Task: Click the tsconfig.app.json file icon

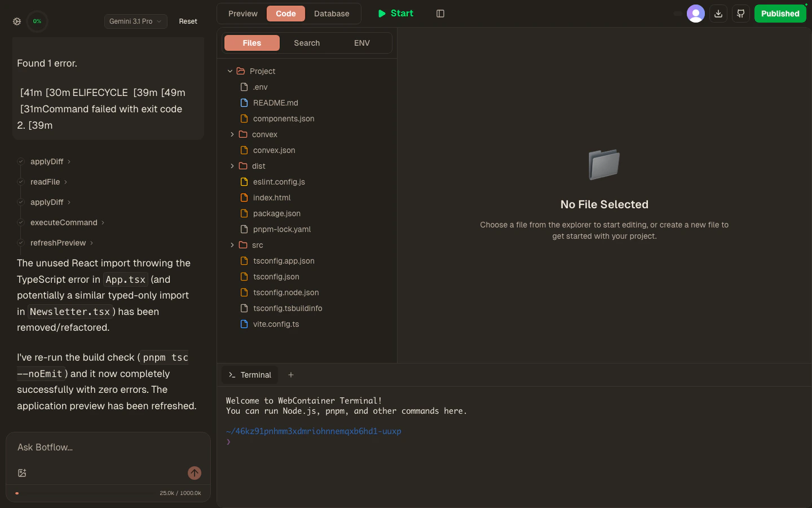Action: click(x=244, y=261)
